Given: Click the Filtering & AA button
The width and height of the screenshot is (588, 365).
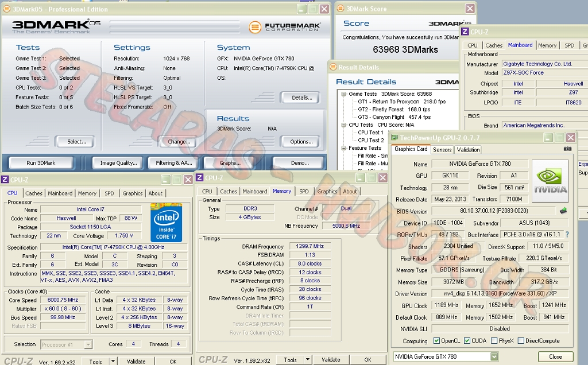Looking at the screenshot, I should 174,163.
